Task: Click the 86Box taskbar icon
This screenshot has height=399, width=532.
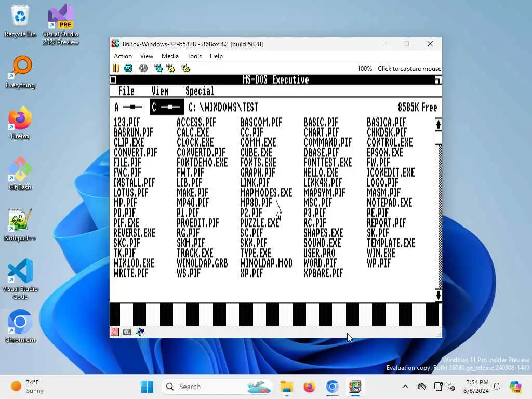Action: click(x=355, y=387)
